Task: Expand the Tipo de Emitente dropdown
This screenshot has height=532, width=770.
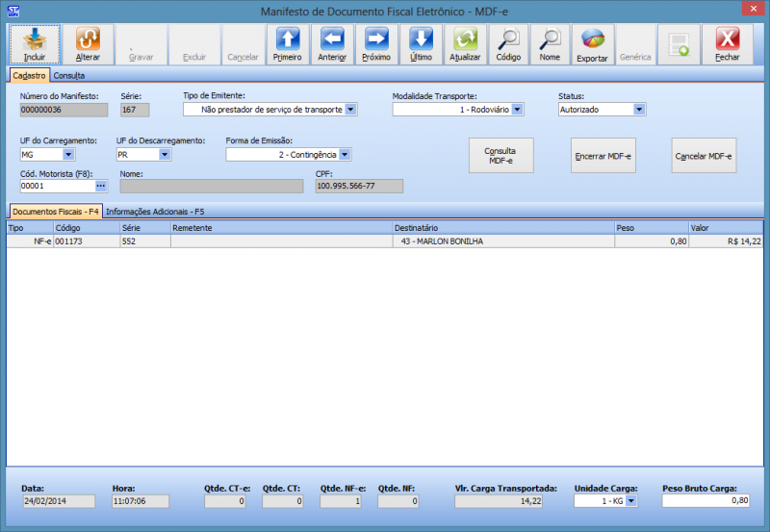Action: (x=350, y=110)
